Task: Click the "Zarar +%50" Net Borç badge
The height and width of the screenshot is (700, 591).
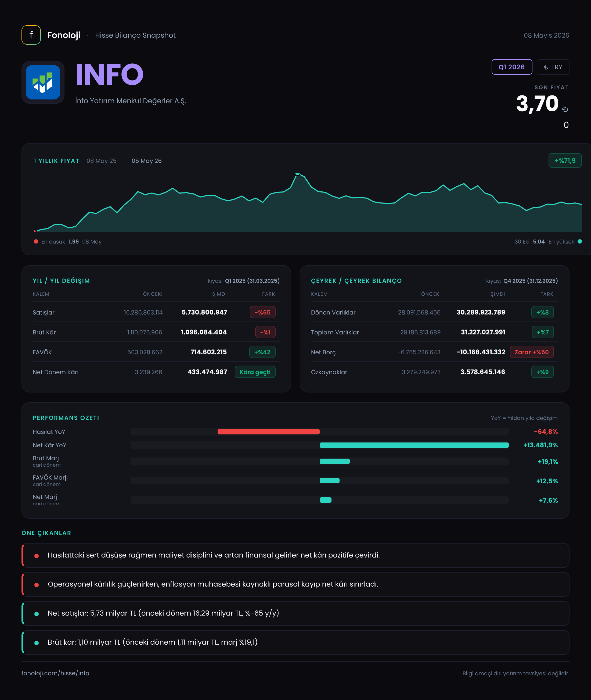Action: point(532,352)
